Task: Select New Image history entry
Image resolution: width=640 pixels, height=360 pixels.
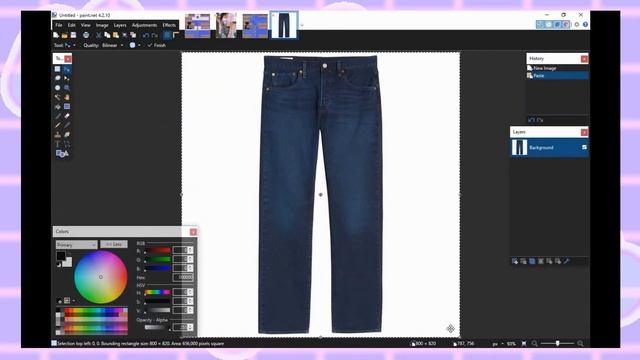Action: [558, 68]
